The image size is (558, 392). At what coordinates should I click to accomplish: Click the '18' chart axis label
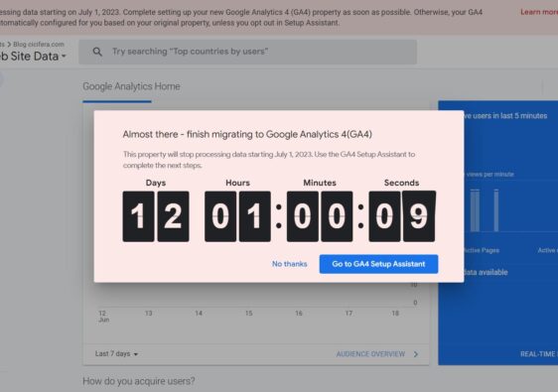395,314
